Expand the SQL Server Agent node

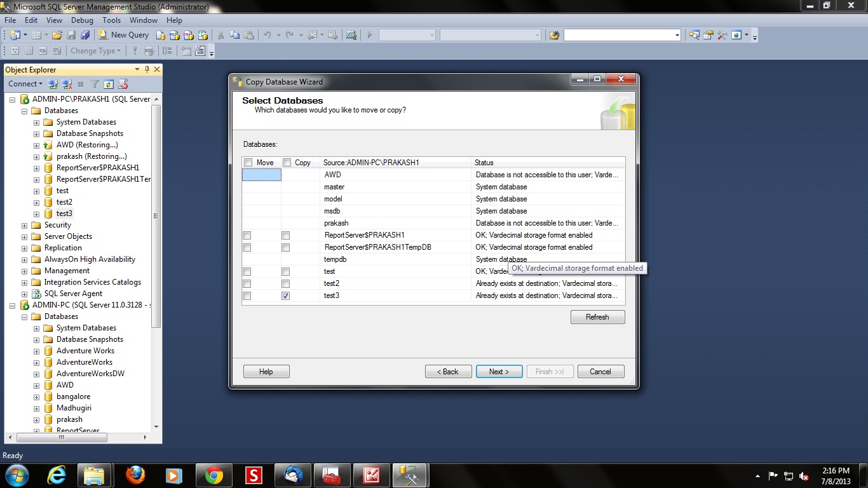click(24, 294)
